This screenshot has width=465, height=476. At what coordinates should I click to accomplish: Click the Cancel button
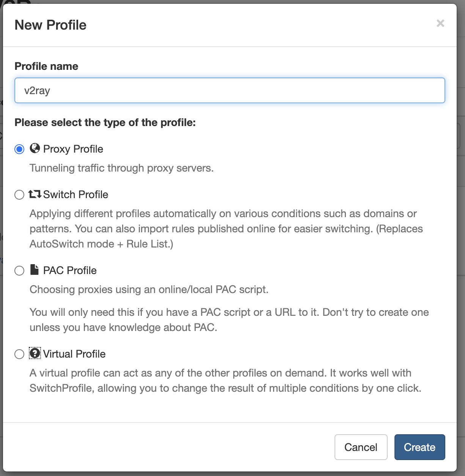tap(361, 447)
